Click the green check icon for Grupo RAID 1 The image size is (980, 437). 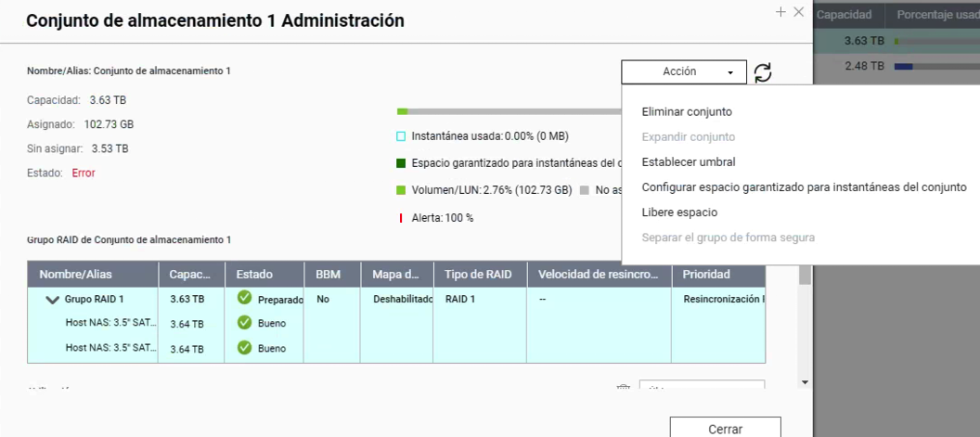point(244,299)
